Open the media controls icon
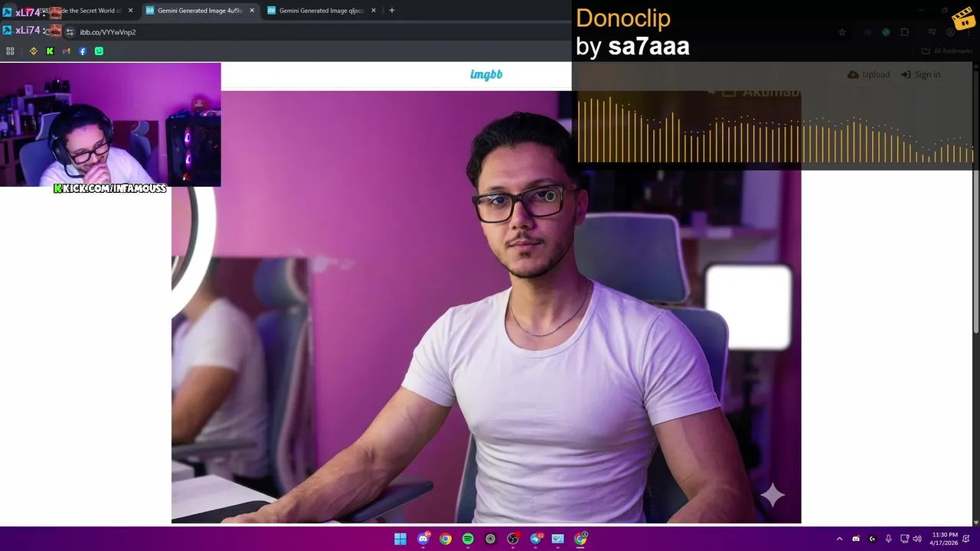Image resolution: width=980 pixels, height=551 pixels. pyautogui.click(x=932, y=32)
